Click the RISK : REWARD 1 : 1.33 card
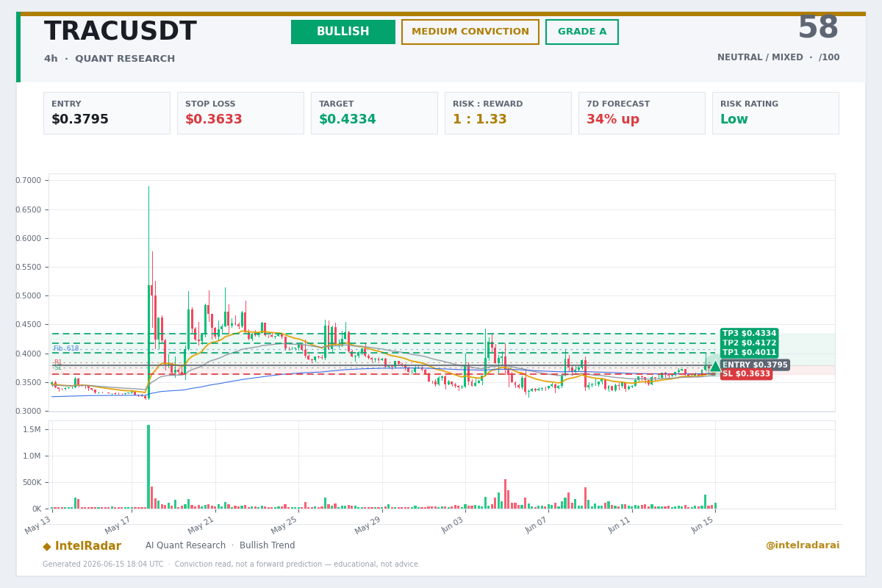The image size is (882, 588). pos(508,112)
